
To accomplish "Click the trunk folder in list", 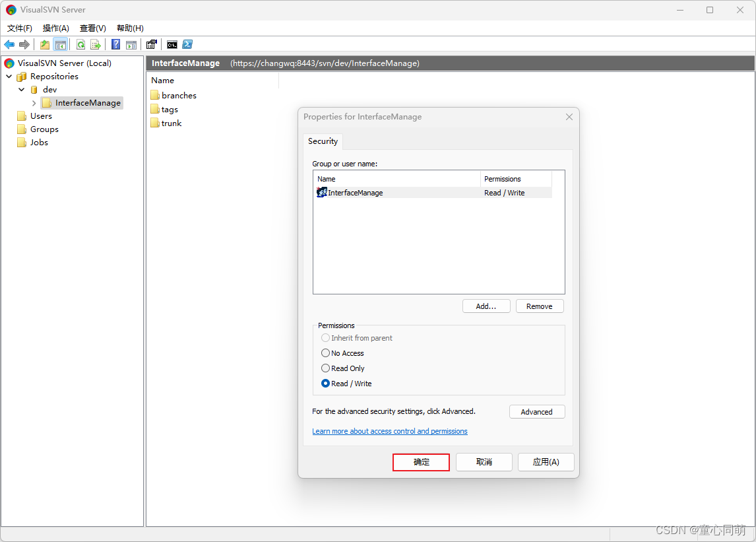I will [171, 123].
